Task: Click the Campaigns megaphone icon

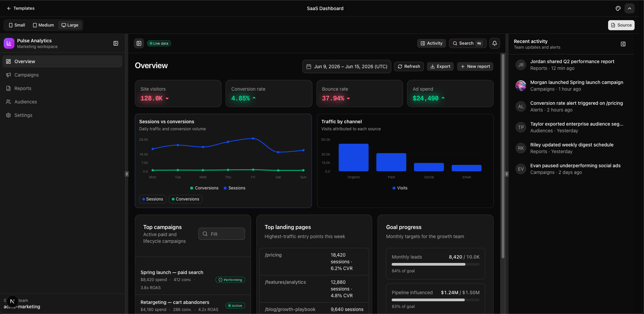Action: coord(8,75)
